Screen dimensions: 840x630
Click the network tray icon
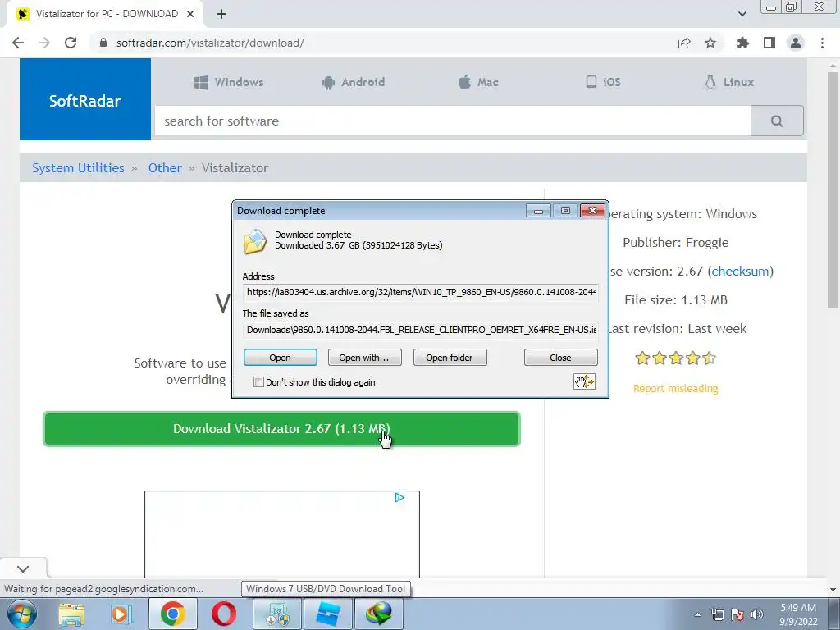pyautogui.click(x=717, y=614)
